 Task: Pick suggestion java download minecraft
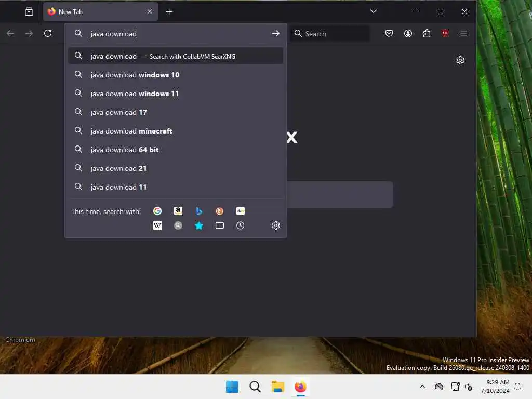(176, 130)
